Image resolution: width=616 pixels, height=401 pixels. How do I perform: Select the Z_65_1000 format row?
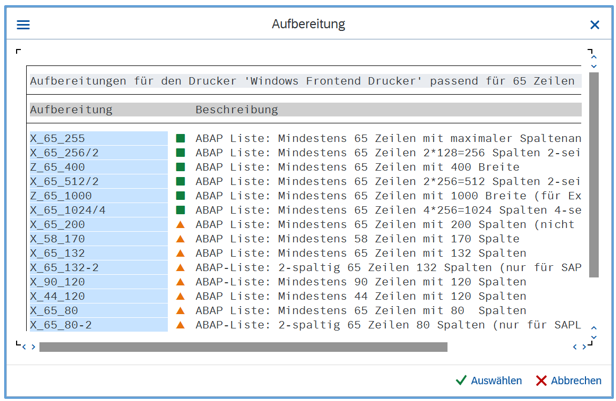click(x=98, y=196)
